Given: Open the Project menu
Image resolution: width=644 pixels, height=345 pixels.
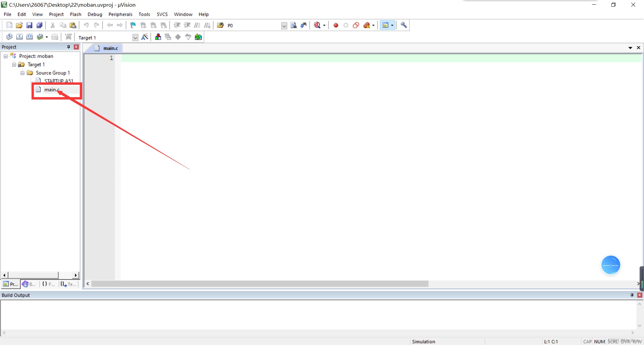Looking at the screenshot, I should (x=56, y=14).
